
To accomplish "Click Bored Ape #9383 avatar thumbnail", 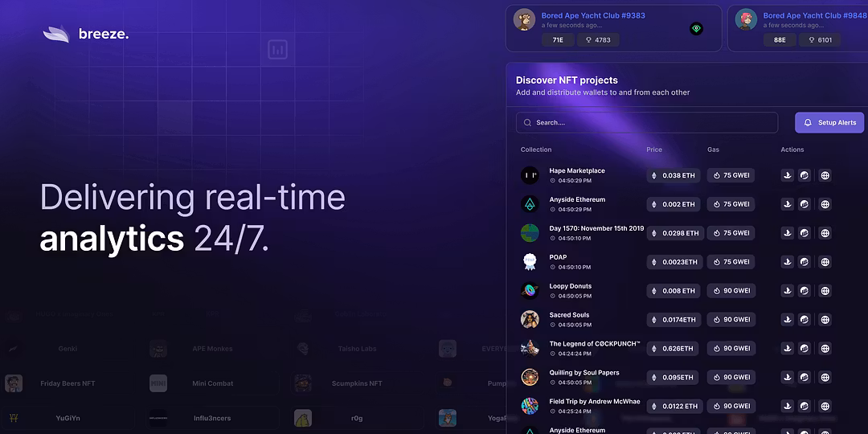I will tap(524, 19).
